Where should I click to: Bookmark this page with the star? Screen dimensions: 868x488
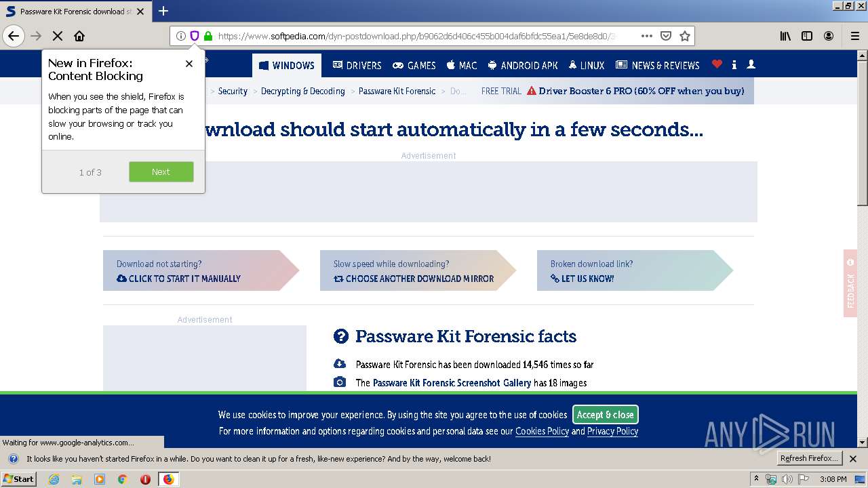685,36
